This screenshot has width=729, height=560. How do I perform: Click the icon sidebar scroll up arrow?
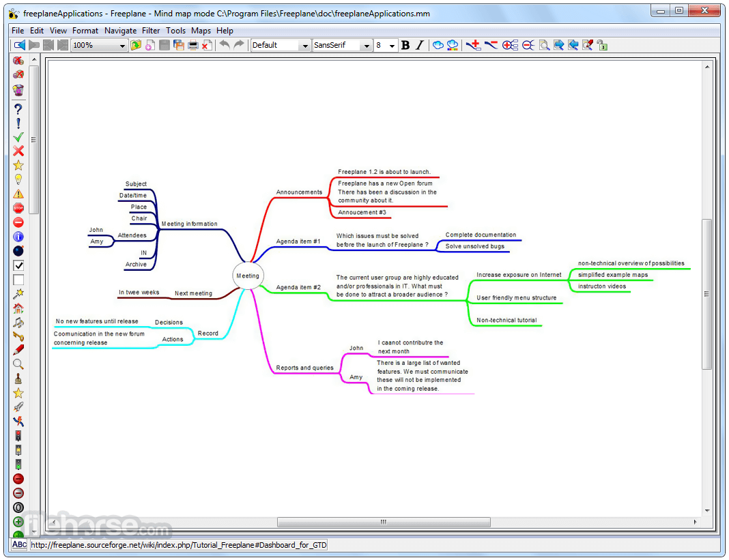pos(34,60)
